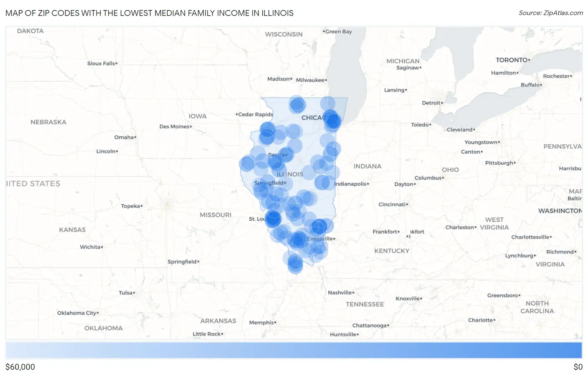Screen dimensions: 588x376
Task: Click the dark data bubble next to St. Louis
Action: click(273, 218)
